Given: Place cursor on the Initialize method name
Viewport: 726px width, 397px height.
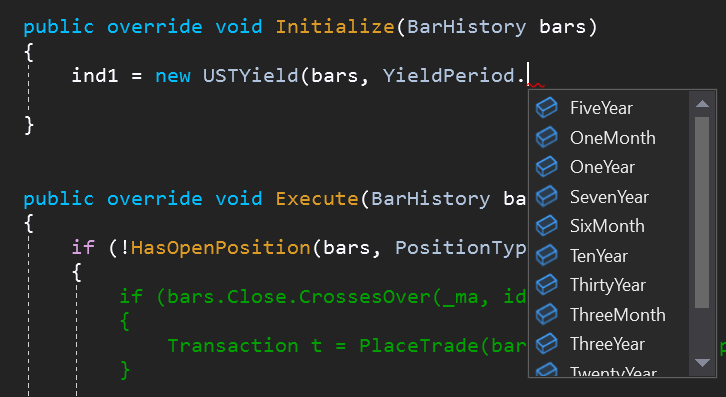Looking at the screenshot, I should click(x=335, y=26).
